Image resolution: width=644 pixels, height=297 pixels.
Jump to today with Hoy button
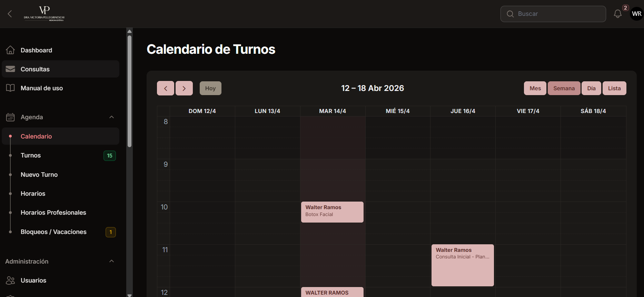point(210,89)
